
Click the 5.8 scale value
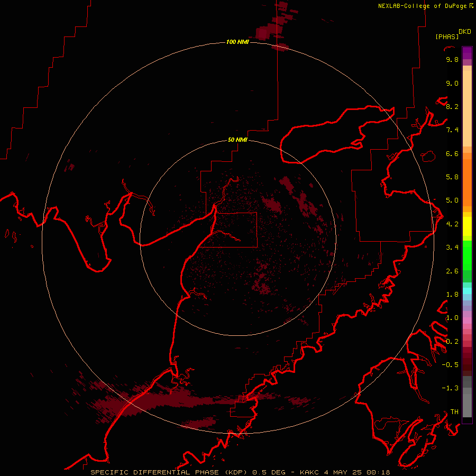point(452,177)
